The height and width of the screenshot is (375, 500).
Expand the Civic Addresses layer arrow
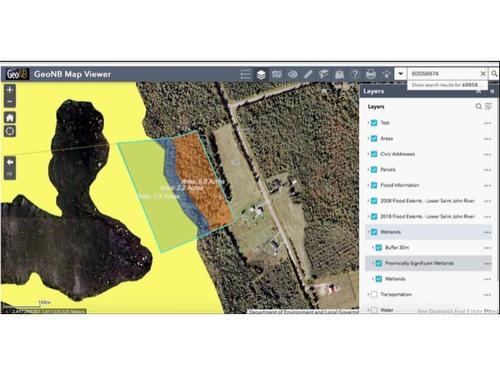(x=368, y=154)
